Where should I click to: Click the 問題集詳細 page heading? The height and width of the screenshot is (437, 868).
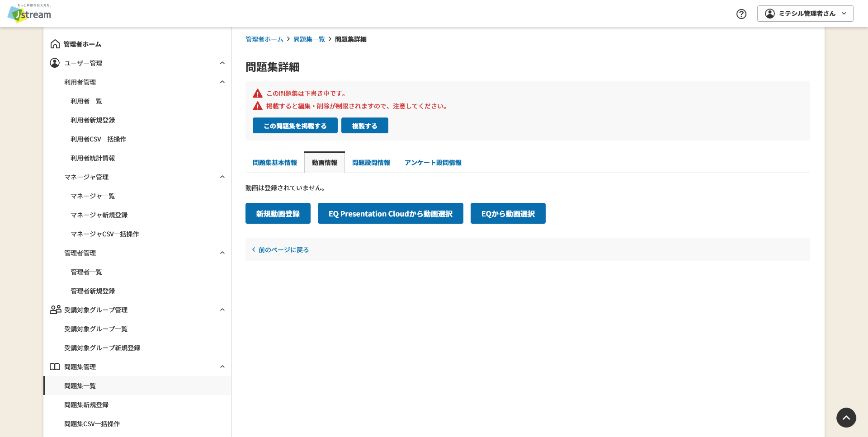click(273, 67)
